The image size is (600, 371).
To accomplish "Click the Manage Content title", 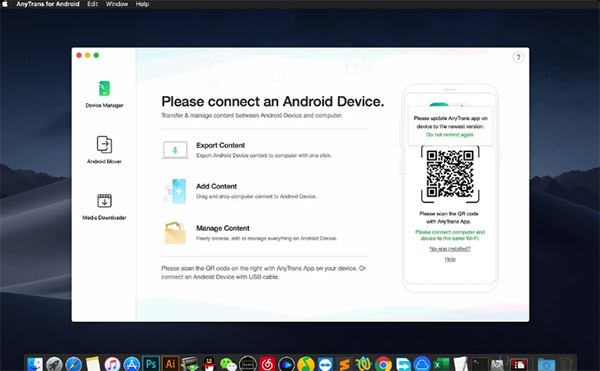I will [223, 228].
